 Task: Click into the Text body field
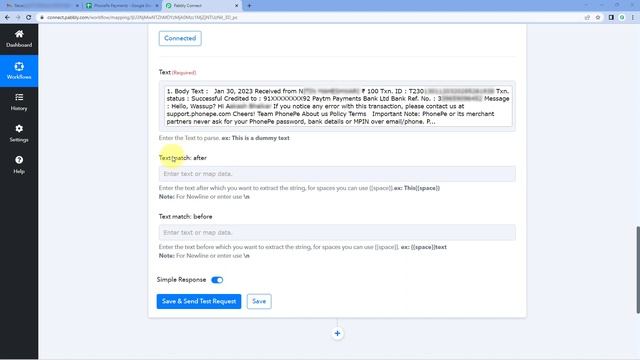338,106
